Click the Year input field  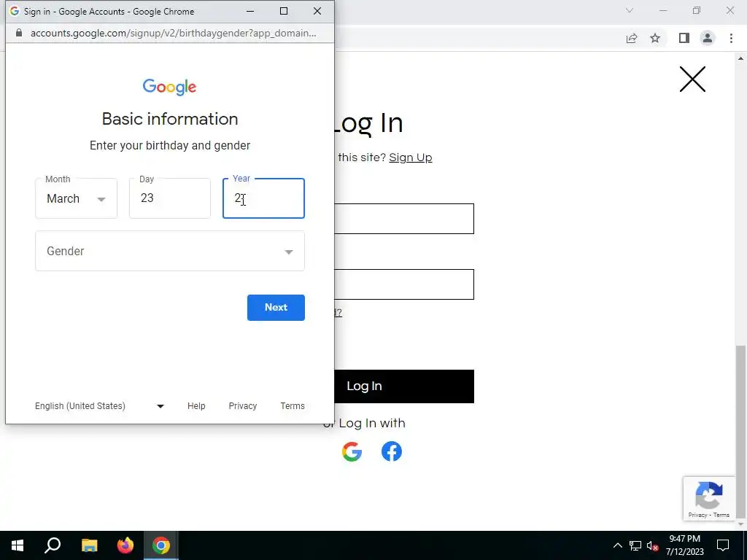(263, 198)
